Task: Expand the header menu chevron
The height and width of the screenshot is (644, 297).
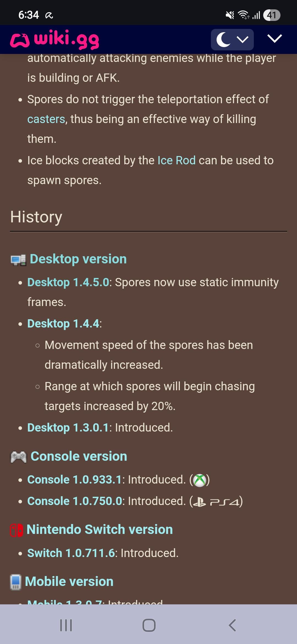Action: point(274,39)
